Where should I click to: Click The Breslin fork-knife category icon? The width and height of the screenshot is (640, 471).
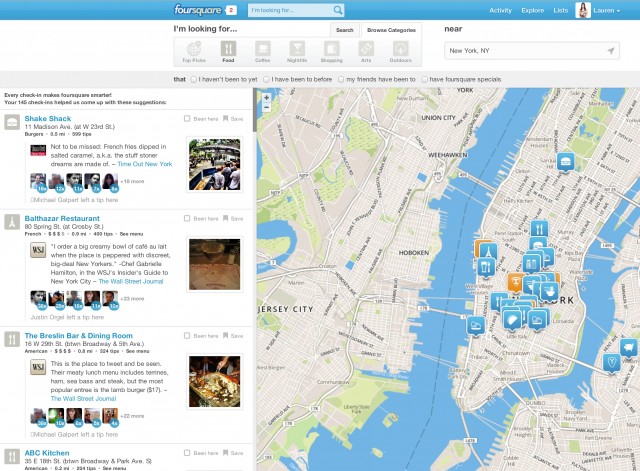(x=12, y=339)
